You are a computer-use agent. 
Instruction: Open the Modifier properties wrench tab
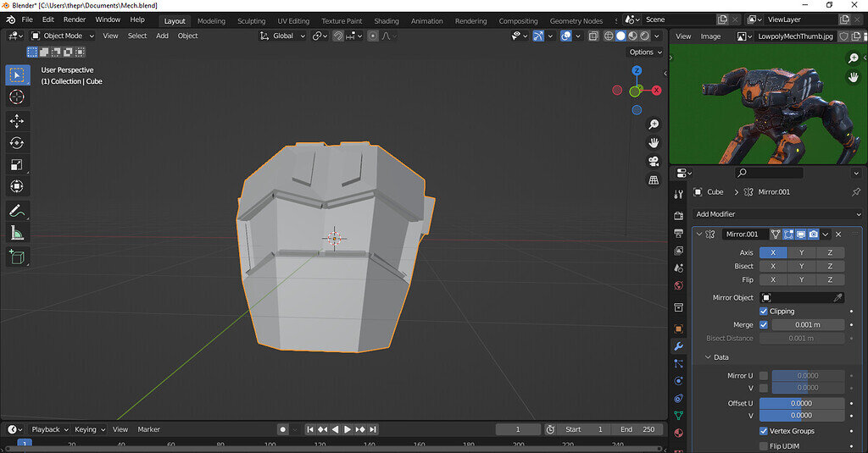(678, 346)
